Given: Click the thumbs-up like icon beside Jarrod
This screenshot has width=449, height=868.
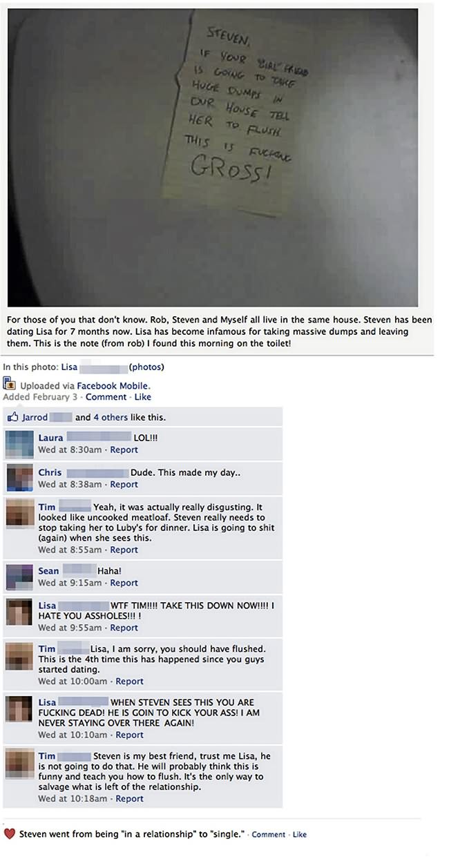Looking at the screenshot, I should click(x=12, y=417).
